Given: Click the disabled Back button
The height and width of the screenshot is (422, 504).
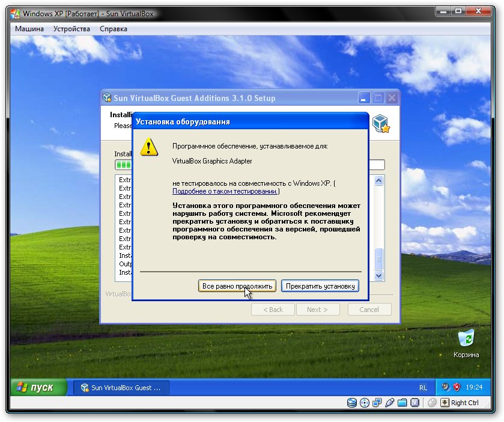Looking at the screenshot, I should [273, 310].
